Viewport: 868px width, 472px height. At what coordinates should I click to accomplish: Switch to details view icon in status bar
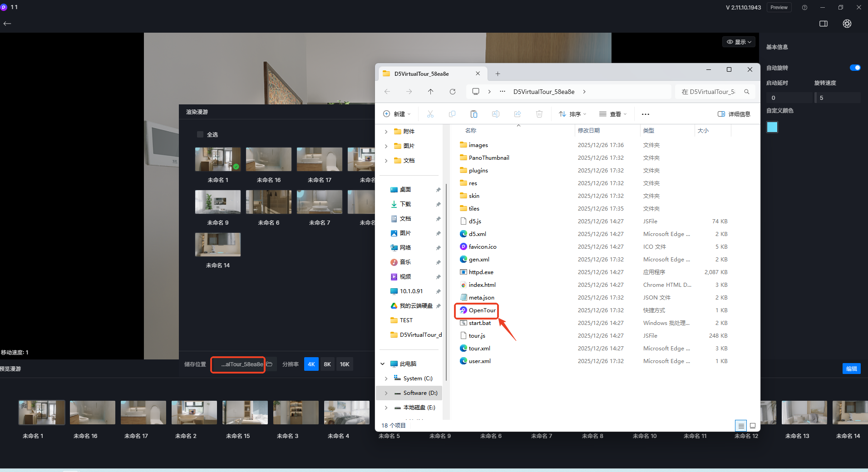pyautogui.click(x=741, y=426)
